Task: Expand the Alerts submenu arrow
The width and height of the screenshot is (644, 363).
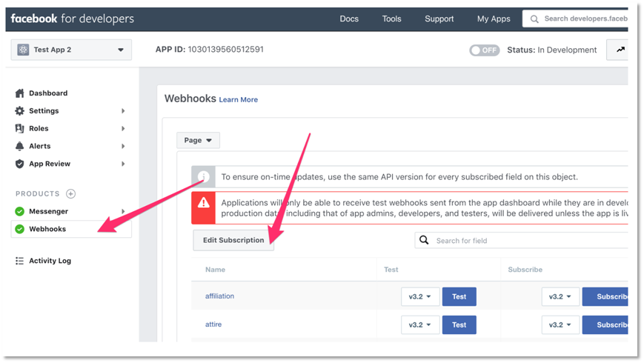Action: [x=123, y=146]
